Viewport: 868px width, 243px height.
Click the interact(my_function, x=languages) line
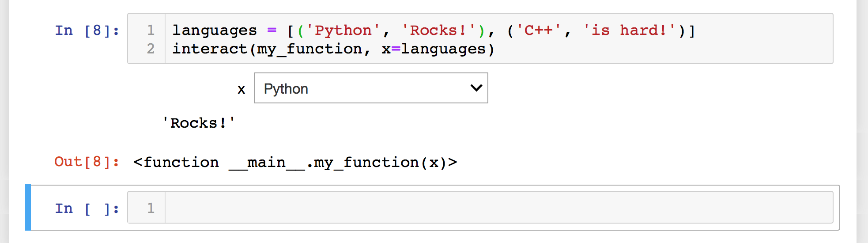point(333,49)
